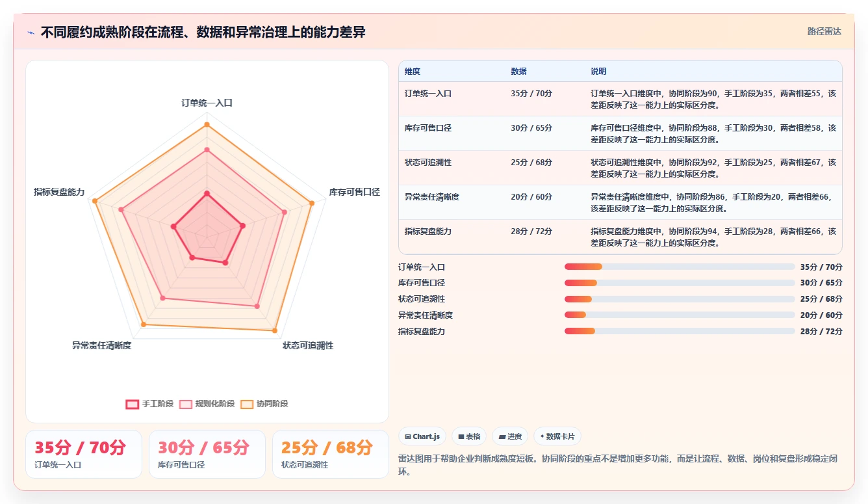The image size is (868, 504).
Task: Select the 库存可售口径 table row name
Action: point(428,128)
